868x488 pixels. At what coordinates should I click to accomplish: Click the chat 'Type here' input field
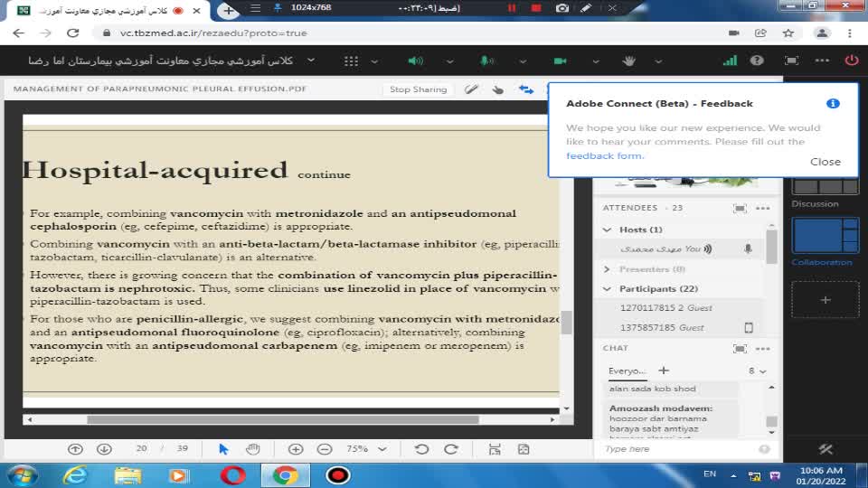point(678,449)
